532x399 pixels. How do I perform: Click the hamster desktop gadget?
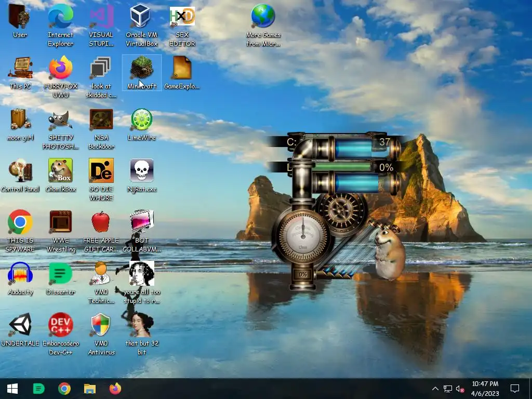coord(390,252)
